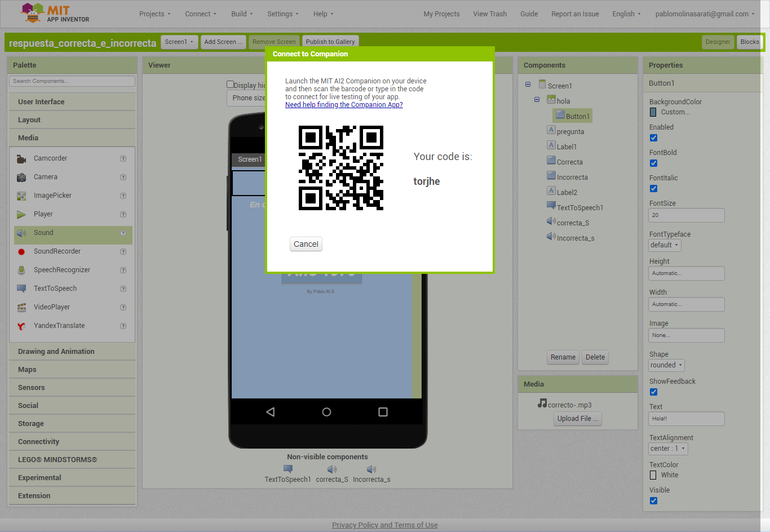The image size is (770, 532).
Task: Expand the Drawing and Animation palette section
Action: (x=72, y=352)
